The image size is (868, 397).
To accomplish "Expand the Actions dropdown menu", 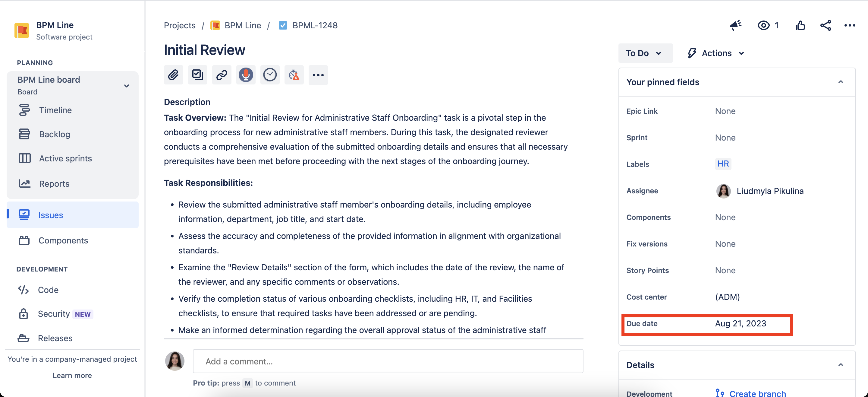I will 716,53.
